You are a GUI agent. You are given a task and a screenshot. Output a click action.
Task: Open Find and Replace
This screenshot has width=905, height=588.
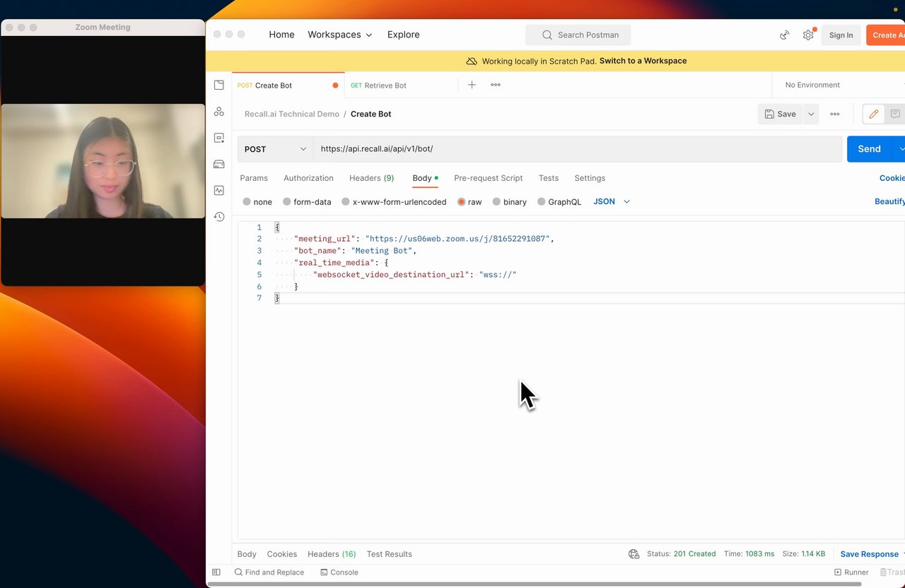pos(269,572)
